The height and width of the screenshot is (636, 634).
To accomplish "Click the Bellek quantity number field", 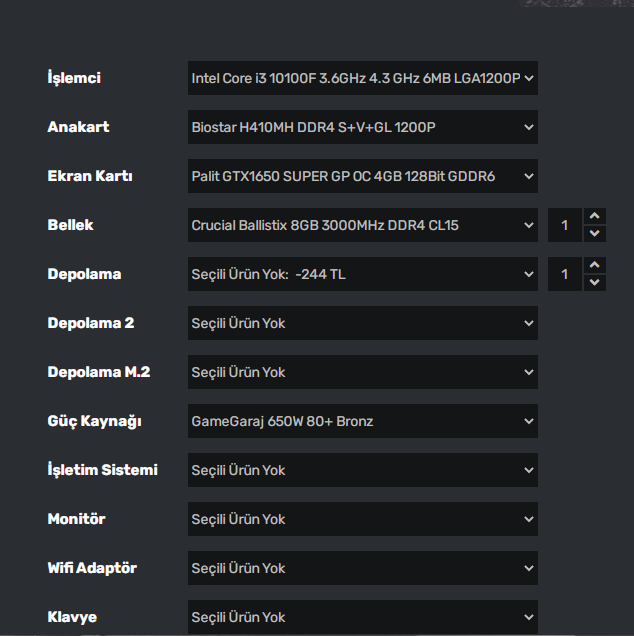I will [x=565, y=225].
